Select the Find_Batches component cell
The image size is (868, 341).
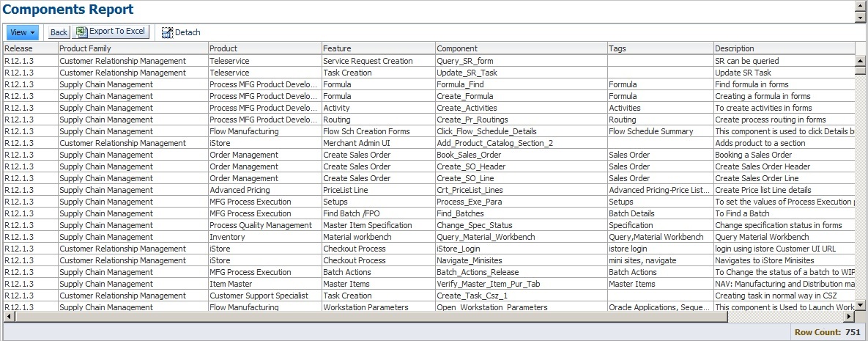(x=522, y=213)
